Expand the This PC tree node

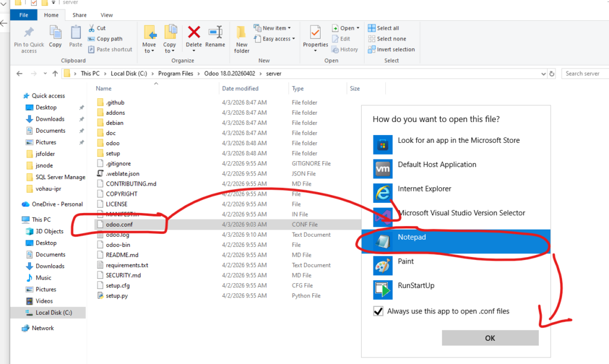coord(17,219)
